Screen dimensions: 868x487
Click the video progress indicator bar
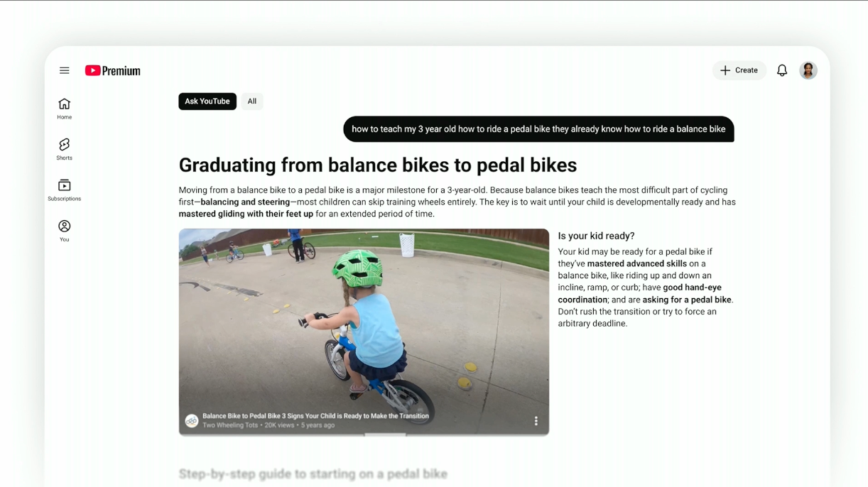385,434
